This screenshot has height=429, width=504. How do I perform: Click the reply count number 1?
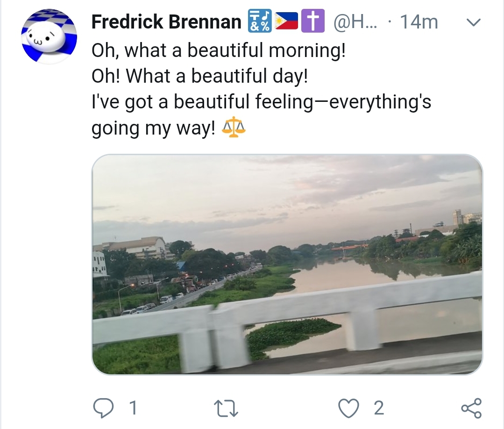(133, 408)
